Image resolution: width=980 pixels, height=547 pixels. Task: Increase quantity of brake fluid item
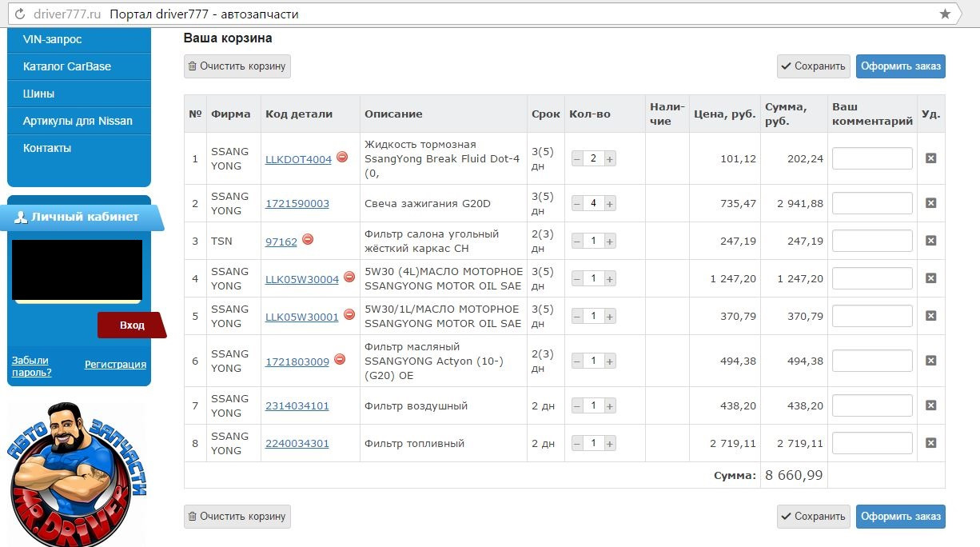pos(610,159)
